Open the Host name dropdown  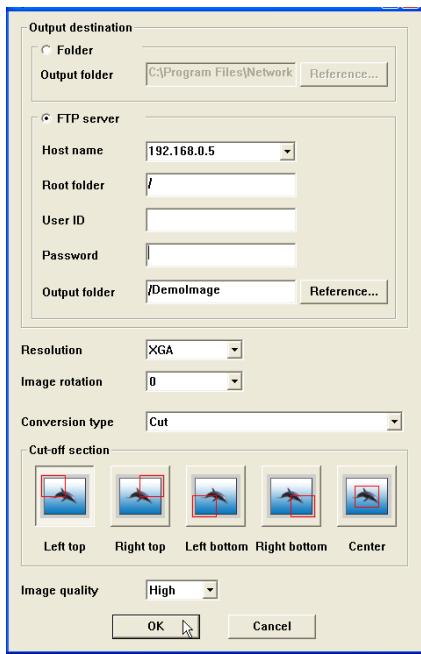(287, 151)
